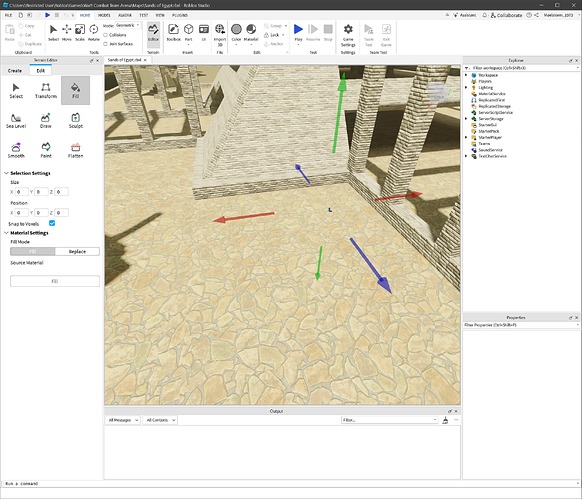Open the Create tab in Terrain Editor
Viewport: 582px width, 499px height.
click(x=15, y=71)
